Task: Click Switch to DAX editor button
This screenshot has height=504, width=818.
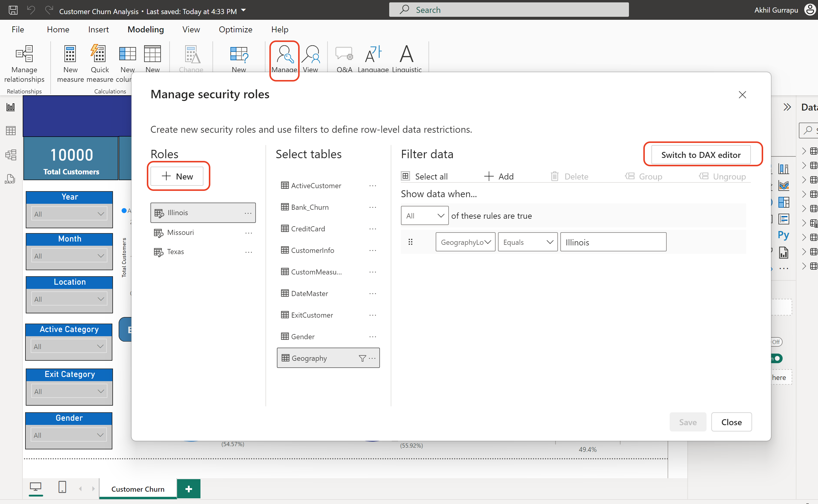Action: [x=701, y=155]
